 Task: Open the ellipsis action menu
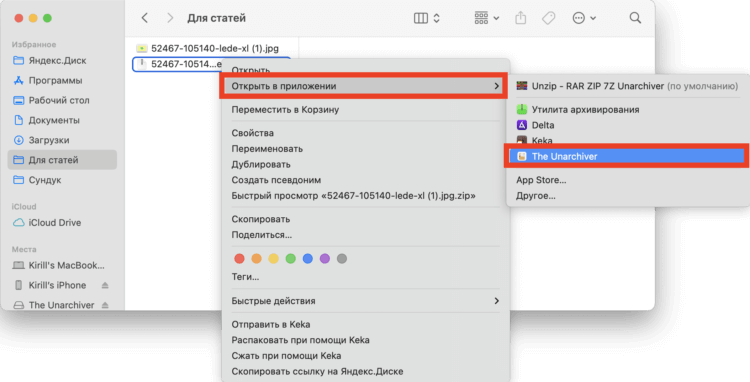[x=584, y=18]
